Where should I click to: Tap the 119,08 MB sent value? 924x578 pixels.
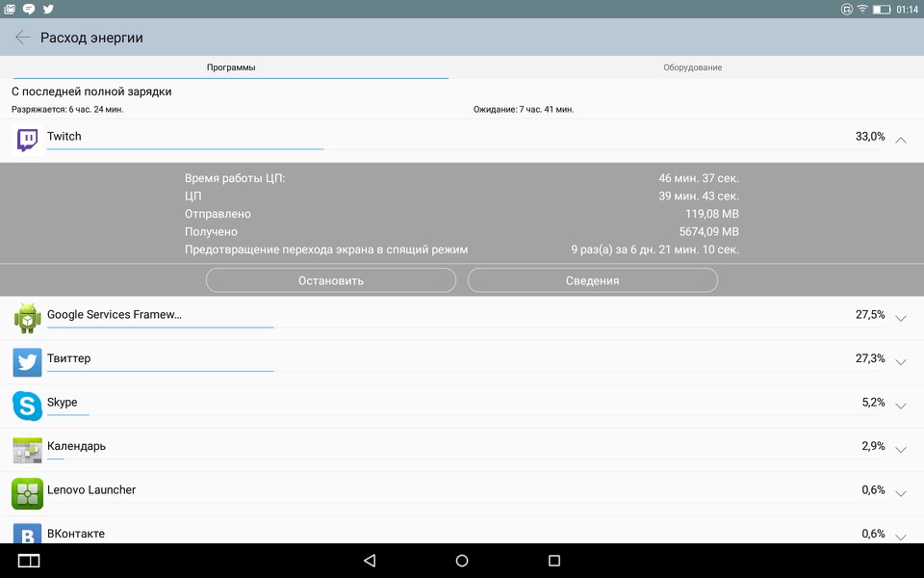[x=712, y=214]
